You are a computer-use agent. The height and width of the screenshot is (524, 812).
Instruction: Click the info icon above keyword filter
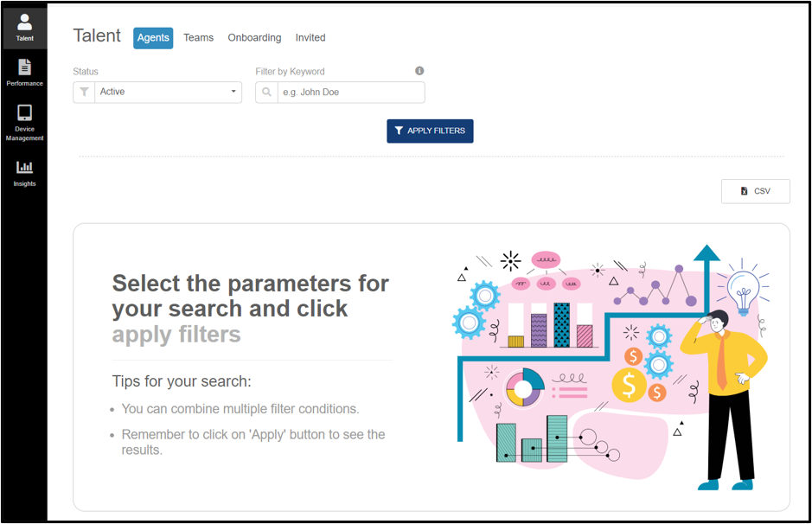[x=419, y=71]
